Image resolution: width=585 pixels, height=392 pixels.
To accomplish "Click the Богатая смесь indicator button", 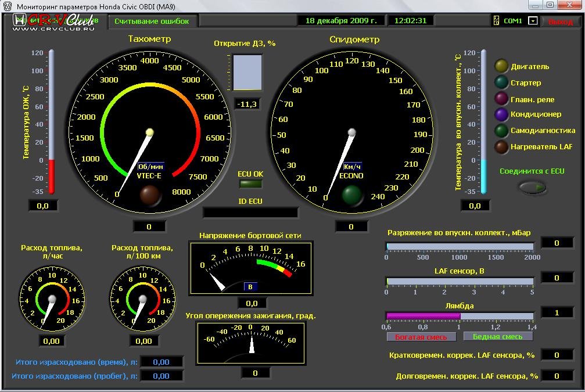I will click(x=421, y=337).
